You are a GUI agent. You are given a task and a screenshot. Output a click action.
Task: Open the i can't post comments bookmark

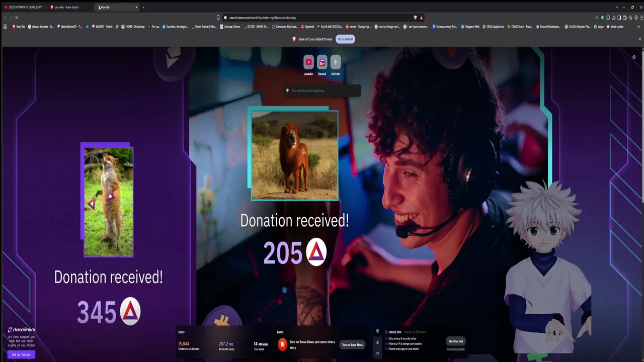click(416, 27)
